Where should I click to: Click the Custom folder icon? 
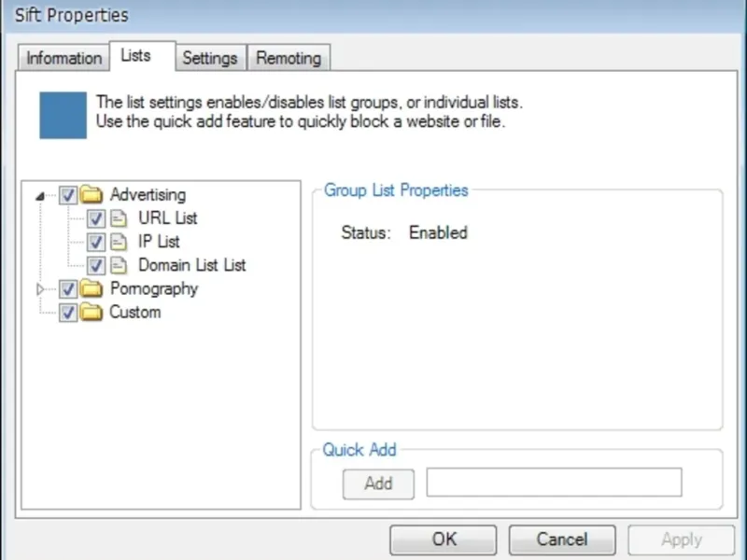click(x=91, y=313)
